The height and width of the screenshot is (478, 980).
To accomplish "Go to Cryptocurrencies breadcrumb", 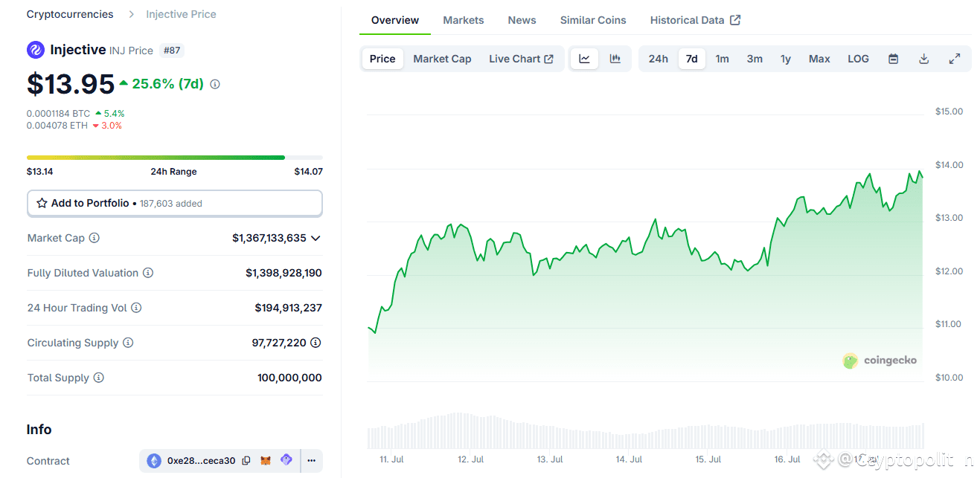I will click(70, 14).
